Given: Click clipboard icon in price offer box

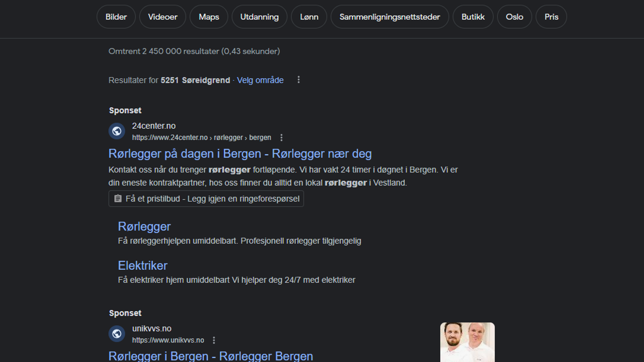Looking at the screenshot, I should [118, 199].
